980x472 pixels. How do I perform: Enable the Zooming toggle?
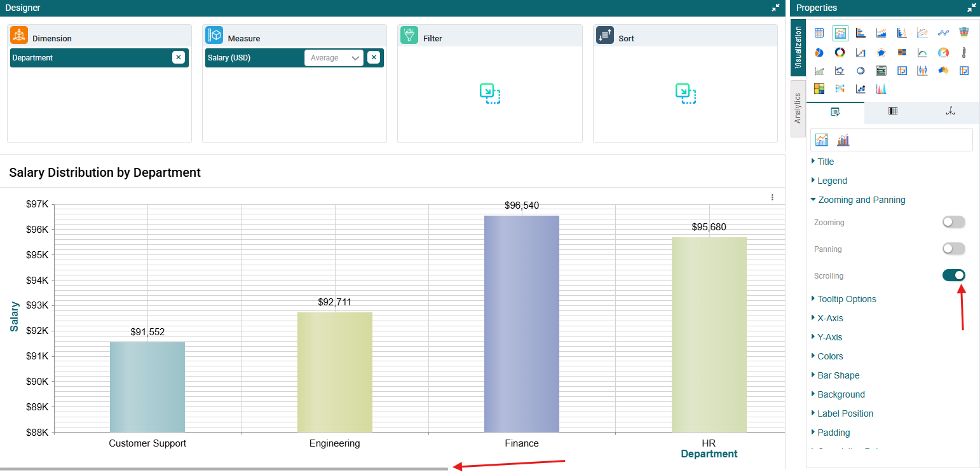953,222
